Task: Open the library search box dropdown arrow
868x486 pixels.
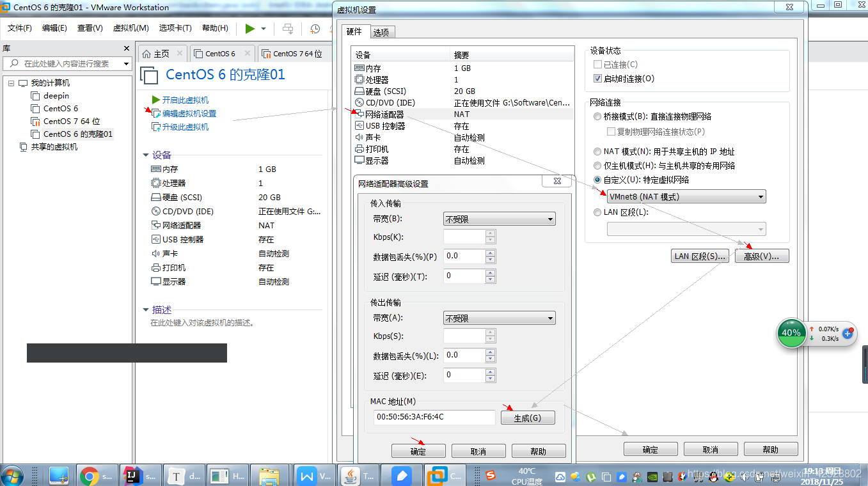Action: point(126,64)
